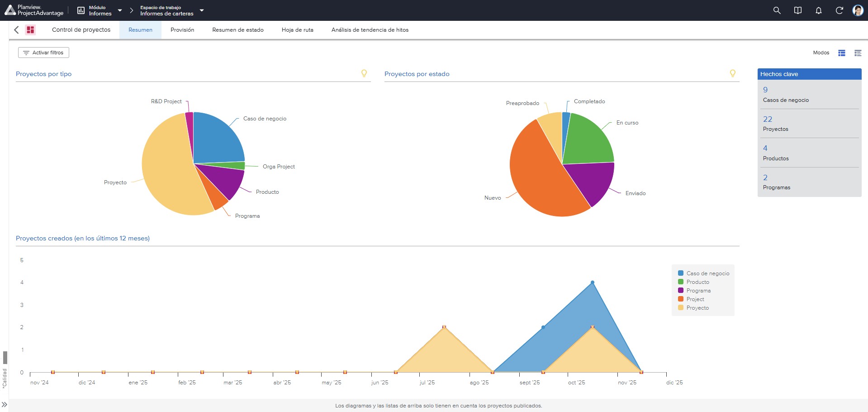Open the Módulo Informes dropdown

coord(99,10)
